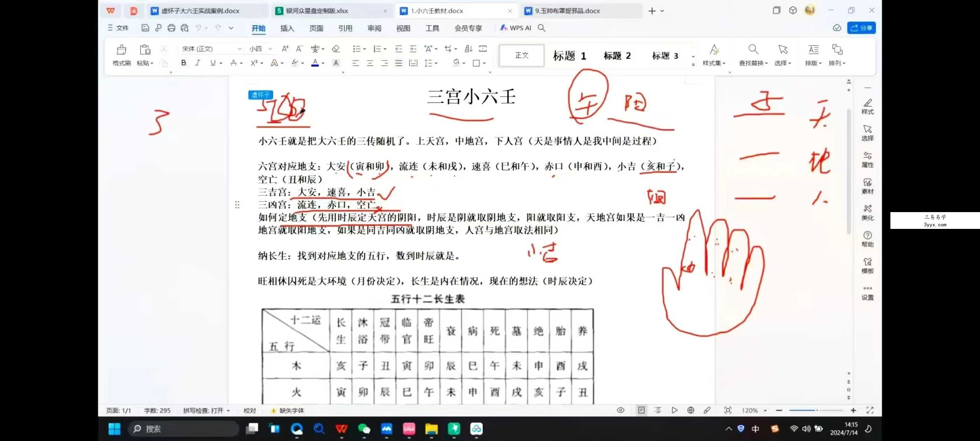Open the View (视图) ribbon tab

[403, 28]
